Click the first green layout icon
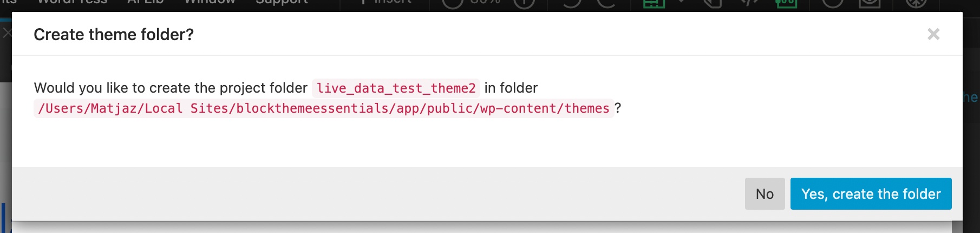The image size is (980, 233). coord(654,3)
